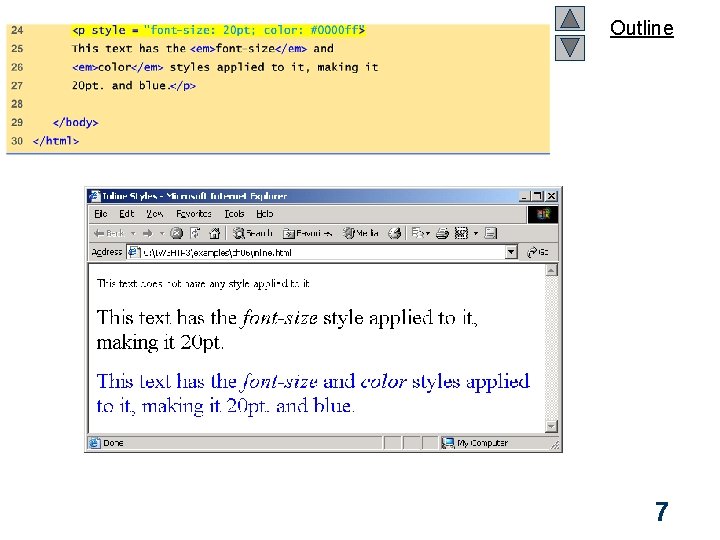This screenshot has height=540, width=720.
Task: Click the '</html>' tag on line 30
Action: tap(56, 141)
